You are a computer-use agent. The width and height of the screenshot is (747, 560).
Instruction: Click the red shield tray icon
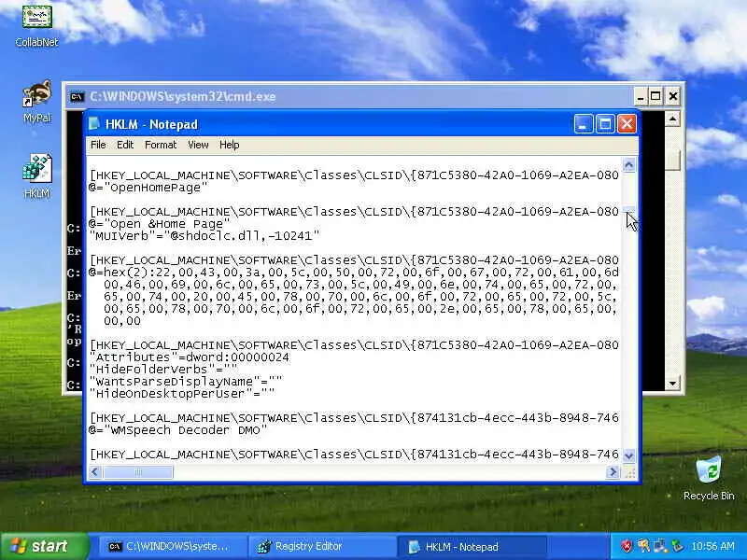coord(627,546)
